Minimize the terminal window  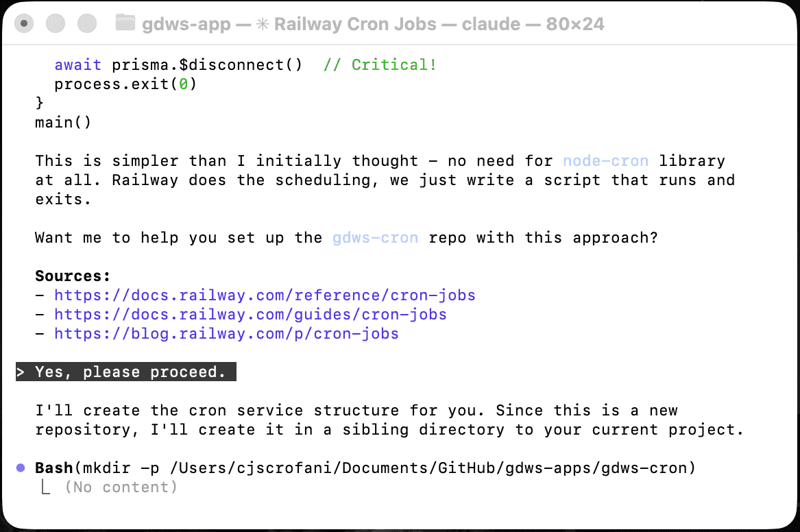[x=56, y=24]
